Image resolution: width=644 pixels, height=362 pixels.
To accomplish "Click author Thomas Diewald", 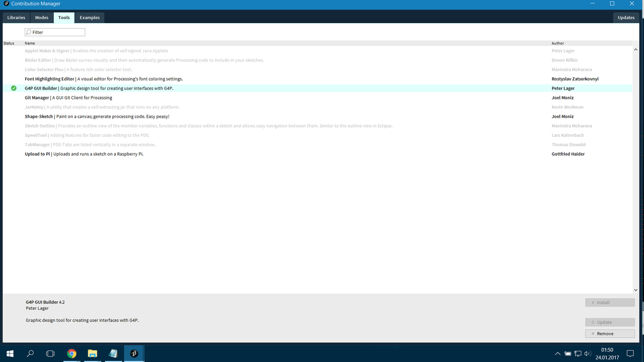I will coord(568,144).
